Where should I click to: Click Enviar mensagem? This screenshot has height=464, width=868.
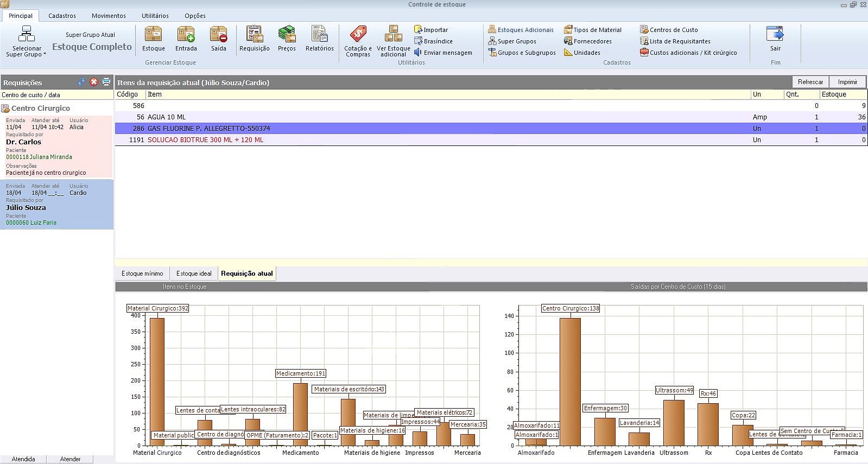pos(443,53)
